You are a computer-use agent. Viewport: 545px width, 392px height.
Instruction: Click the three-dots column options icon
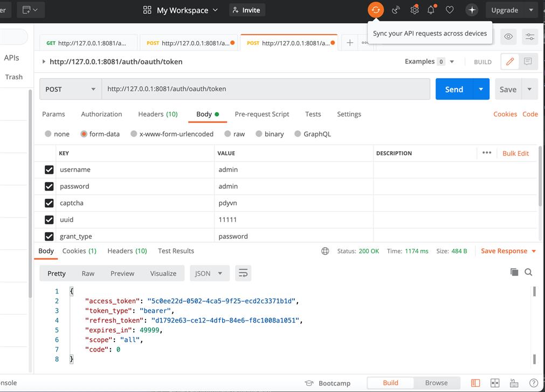[487, 153]
